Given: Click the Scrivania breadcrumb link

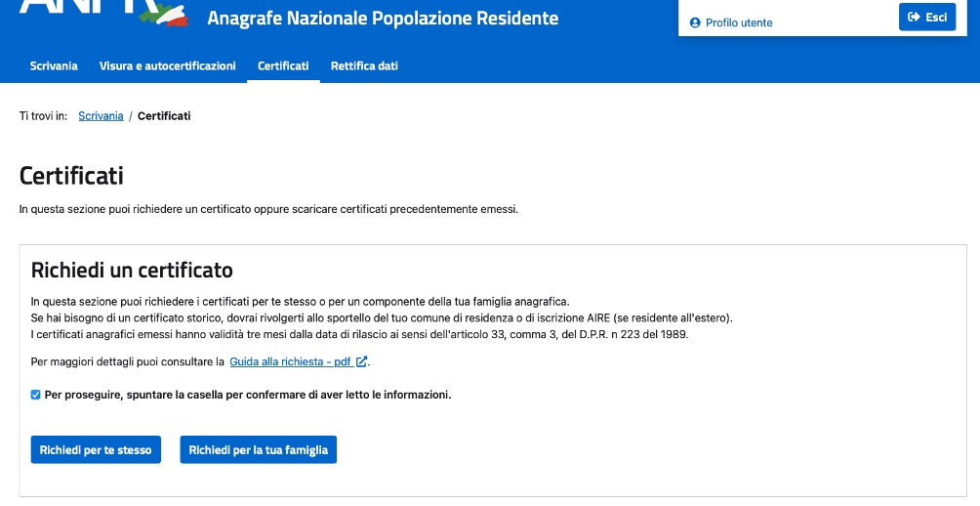Looking at the screenshot, I should [x=101, y=115].
